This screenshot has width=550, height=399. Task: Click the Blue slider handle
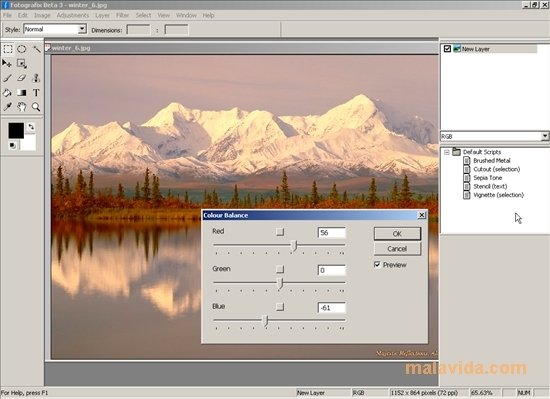[266, 321]
